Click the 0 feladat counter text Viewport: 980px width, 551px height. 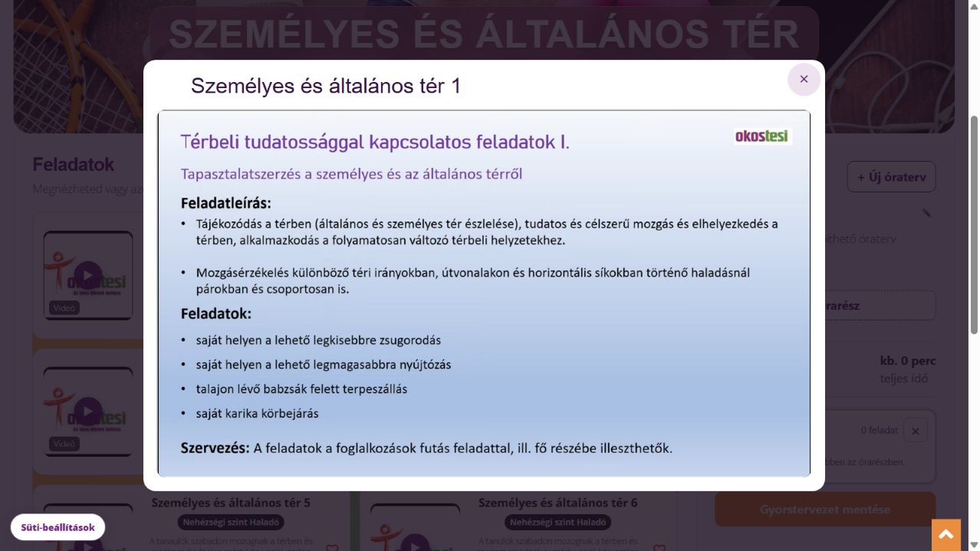point(879,430)
